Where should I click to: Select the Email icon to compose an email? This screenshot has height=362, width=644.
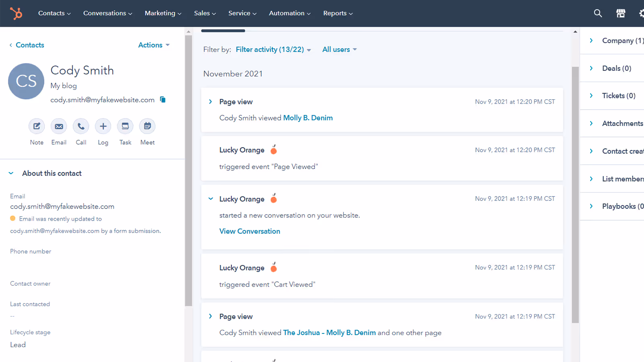tap(59, 126)
